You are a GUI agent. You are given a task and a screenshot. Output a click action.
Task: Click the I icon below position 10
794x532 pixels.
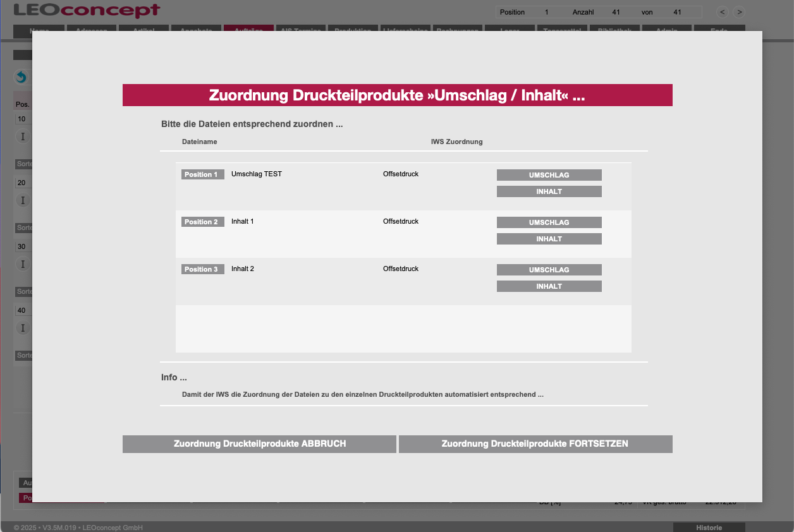(x=23, y=136)
